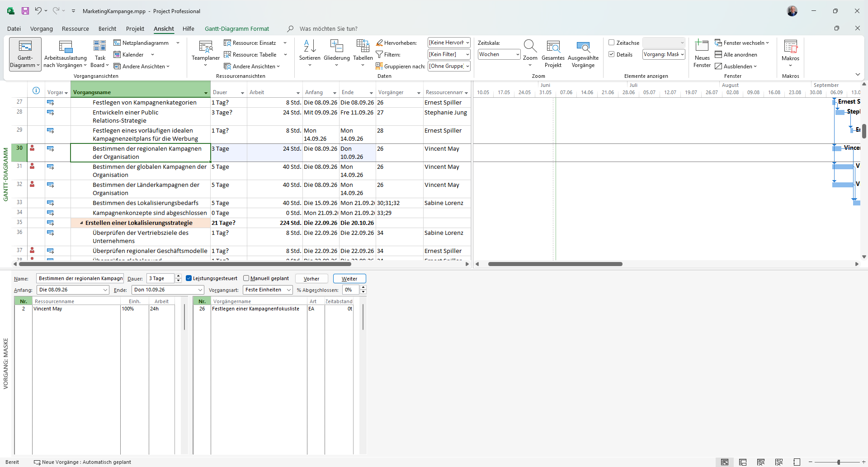Viewport: 868px width, 467px height.
Task: Open the Makros tool
Action: click(x=790, y=54)
